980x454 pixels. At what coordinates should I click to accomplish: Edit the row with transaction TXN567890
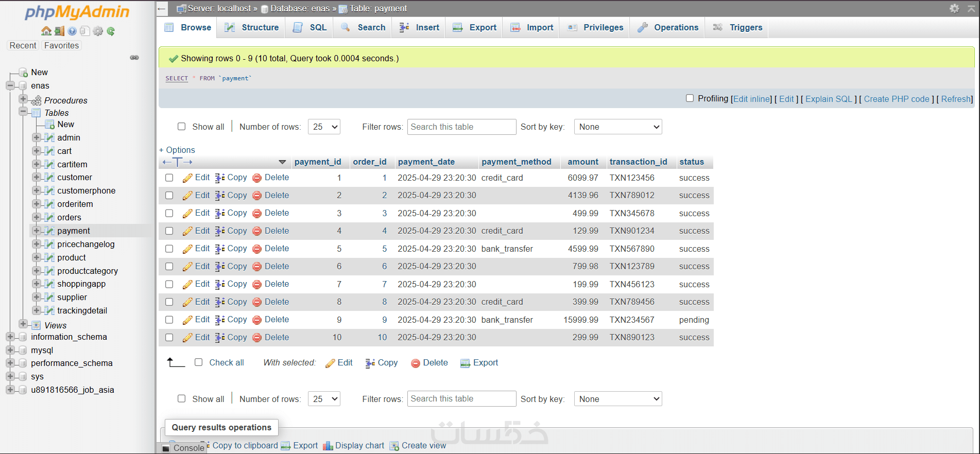tap(196, 249)
